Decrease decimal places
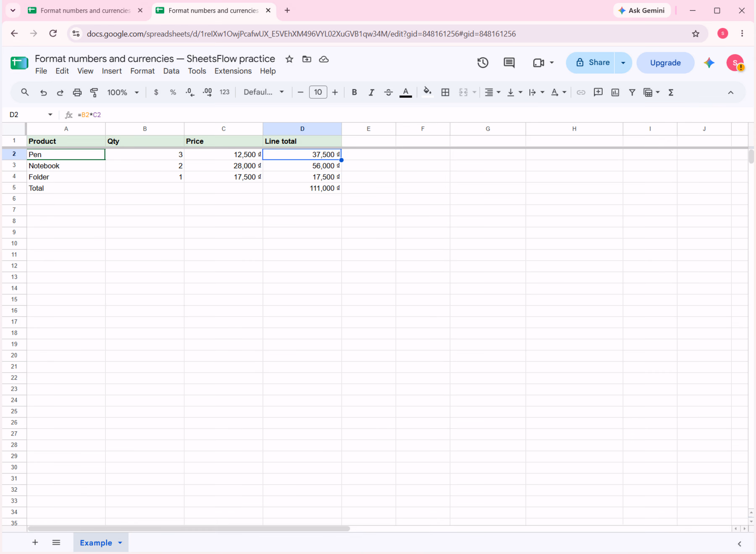This screenshot has height=554, width=756. point(190,92)
